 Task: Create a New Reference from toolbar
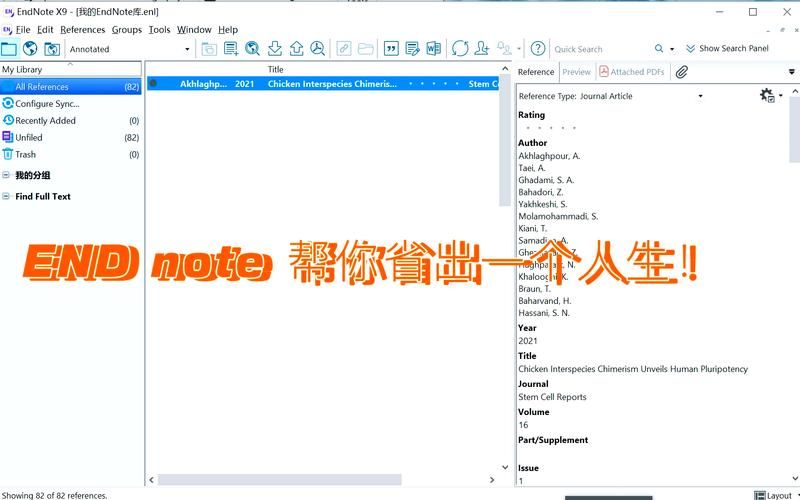point(231,49)
